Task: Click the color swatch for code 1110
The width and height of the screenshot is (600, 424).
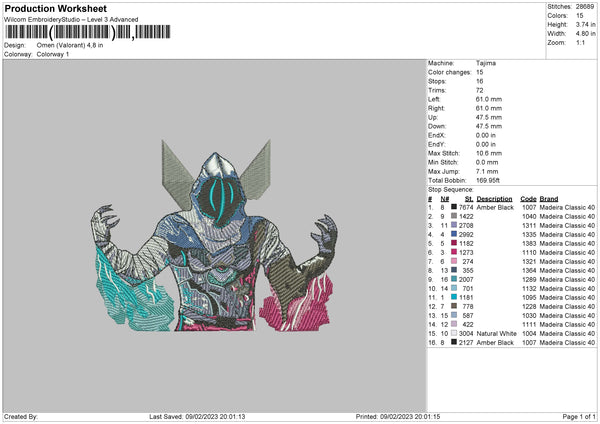Action: point(456,252)
